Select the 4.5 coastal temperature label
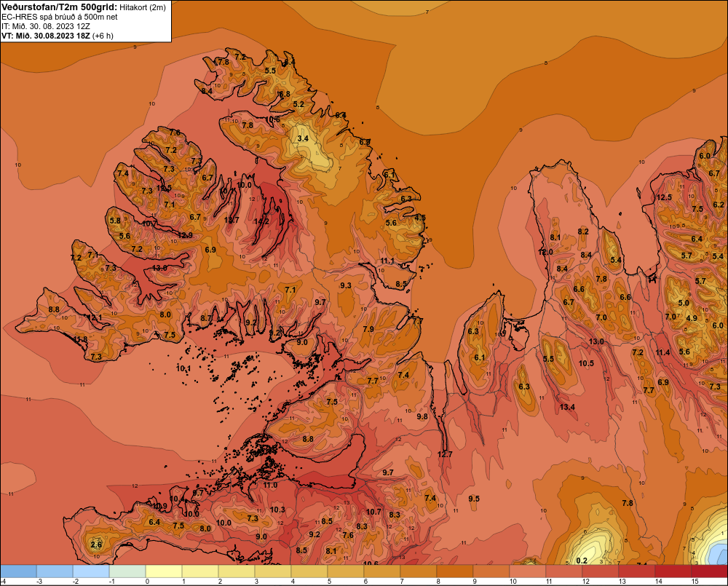Screen dimensions: 728x586 (420, 218)
